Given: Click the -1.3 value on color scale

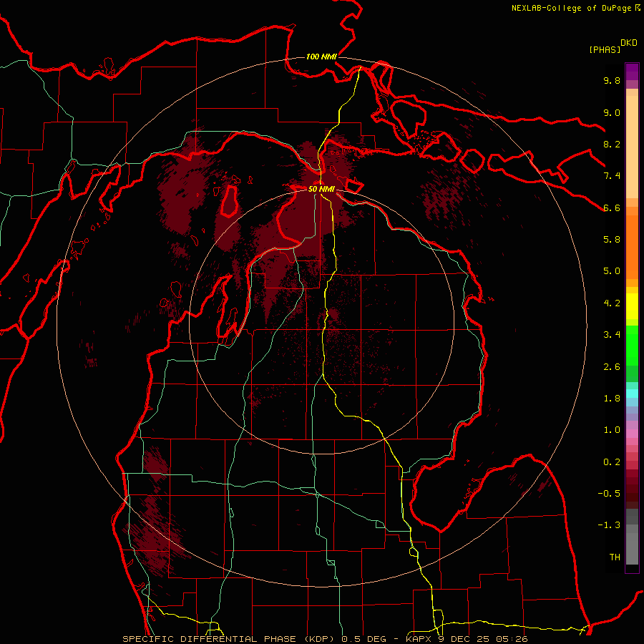Looking at the screenshot, I should (x=609, y=525).
